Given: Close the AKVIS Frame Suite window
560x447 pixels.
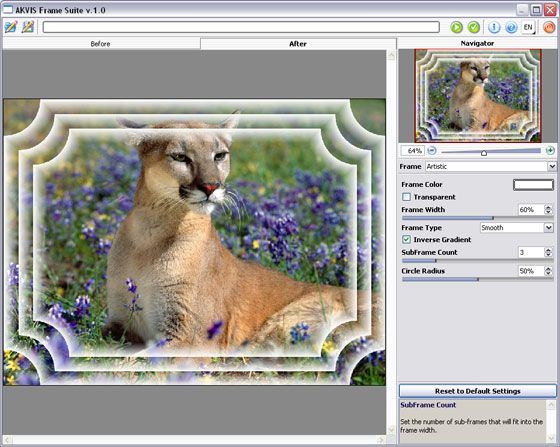Looking at the screenshot, I should 550,10.
